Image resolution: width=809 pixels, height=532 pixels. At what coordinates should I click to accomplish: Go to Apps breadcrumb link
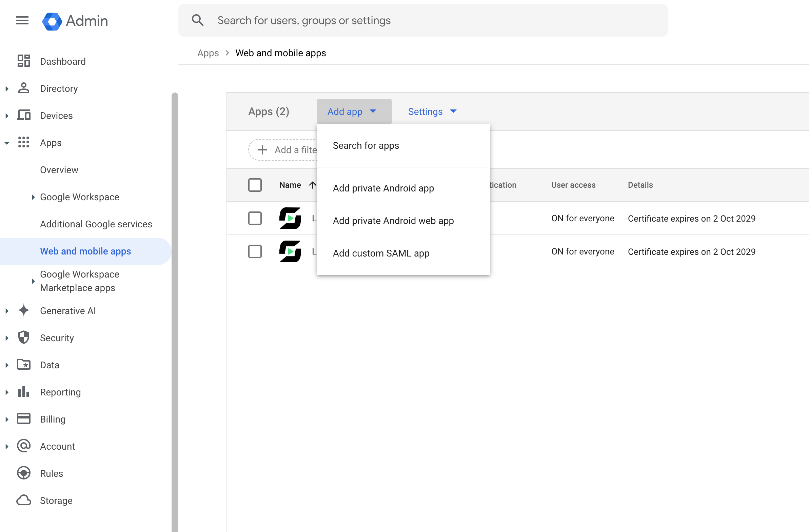point(208,53)
